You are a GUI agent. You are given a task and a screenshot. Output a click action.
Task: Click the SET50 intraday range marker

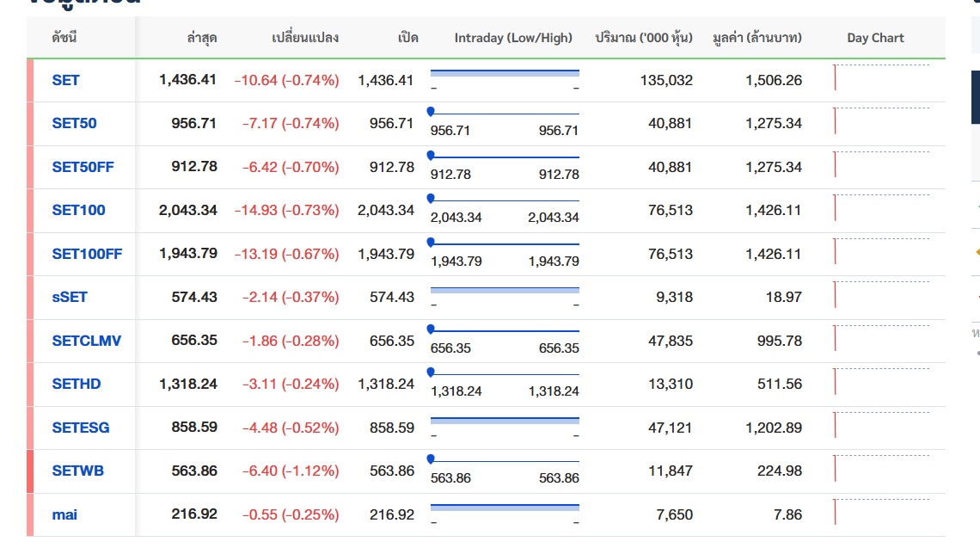pos(431,111)
